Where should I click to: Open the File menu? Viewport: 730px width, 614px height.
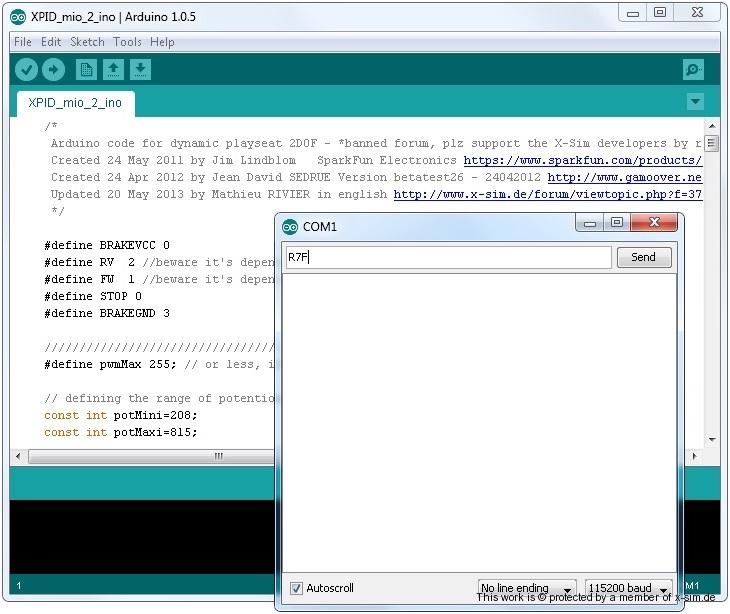click(22, 42)
